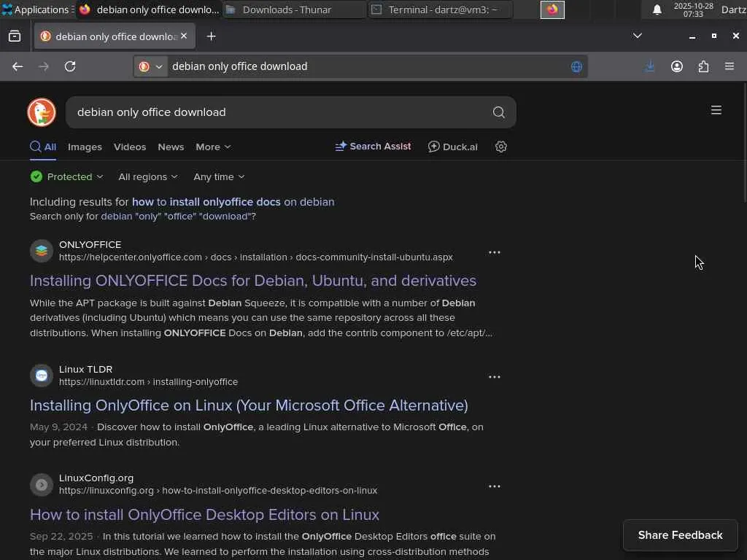Click the translate page icon in the address bar
The height and width of the screenshot is (560, 747).
click(576, 66)
